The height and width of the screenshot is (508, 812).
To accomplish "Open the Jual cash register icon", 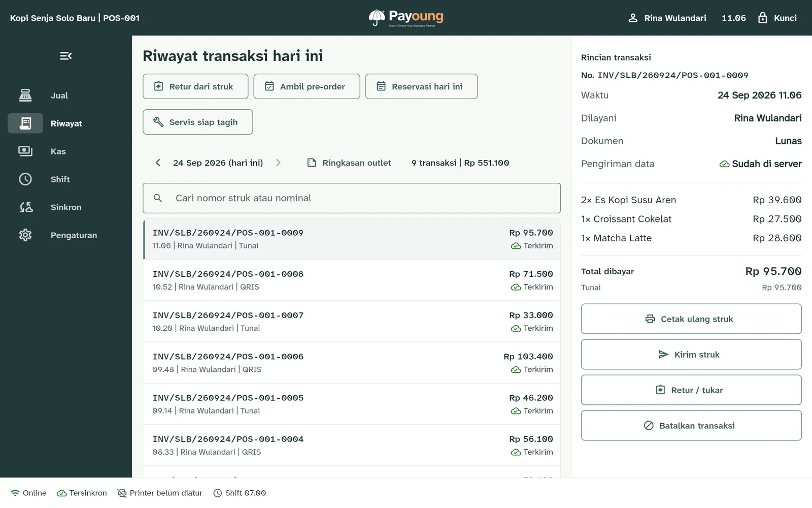I will tap(25, 95).
